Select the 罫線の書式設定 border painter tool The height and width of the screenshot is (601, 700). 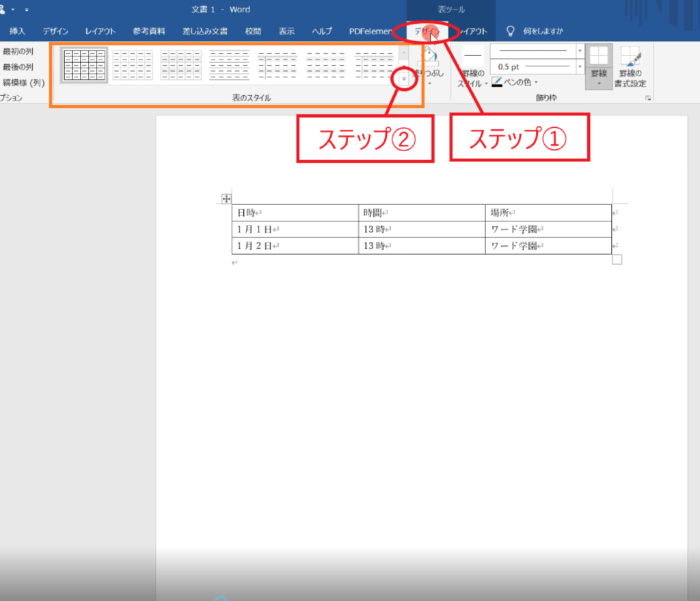632,68
